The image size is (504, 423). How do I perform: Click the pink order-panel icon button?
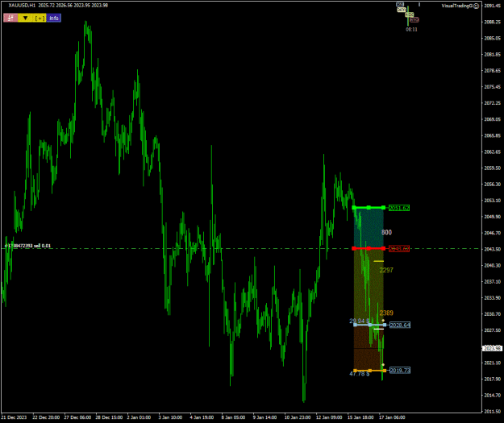pos(10,18)
